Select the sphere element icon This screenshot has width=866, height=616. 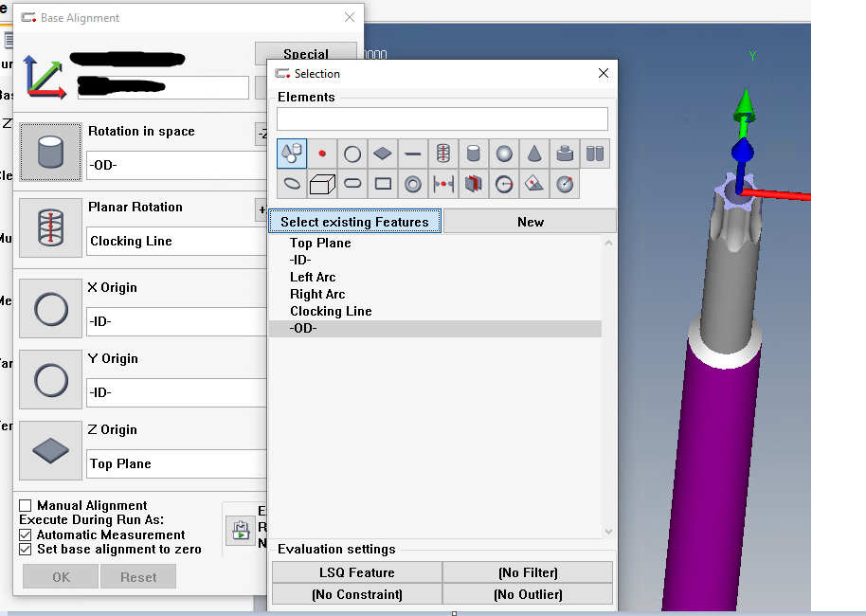504,153
